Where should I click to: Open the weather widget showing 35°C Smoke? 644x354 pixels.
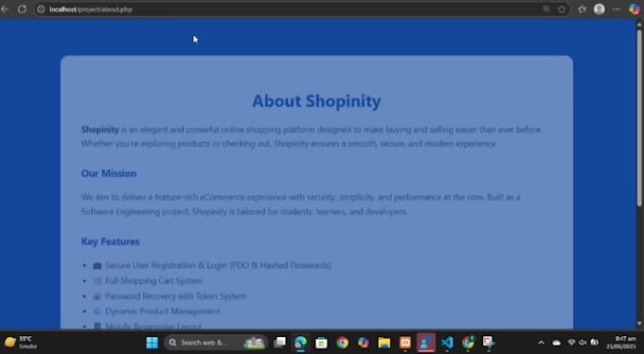[x=21, y=342]
